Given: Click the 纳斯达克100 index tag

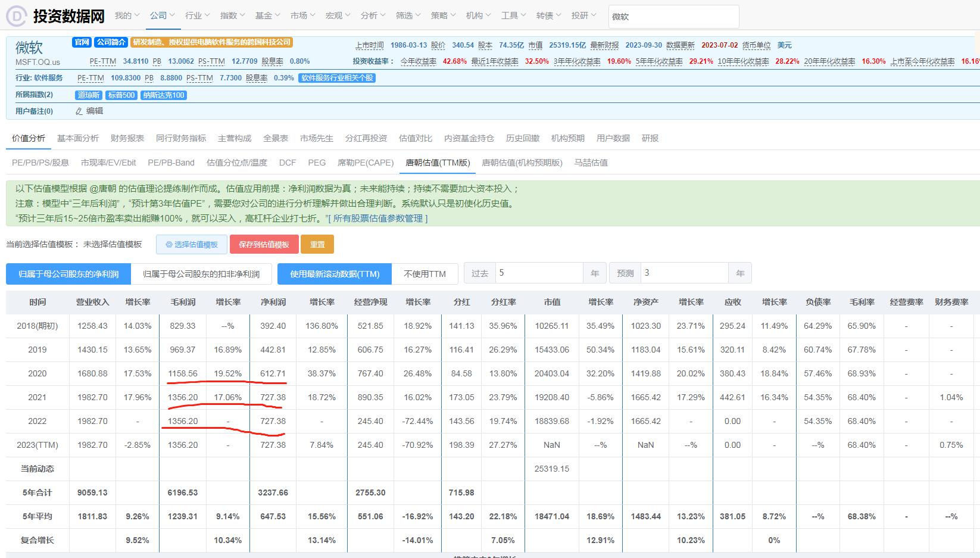Looking at the screenshot, I should [x=164, y=95].
